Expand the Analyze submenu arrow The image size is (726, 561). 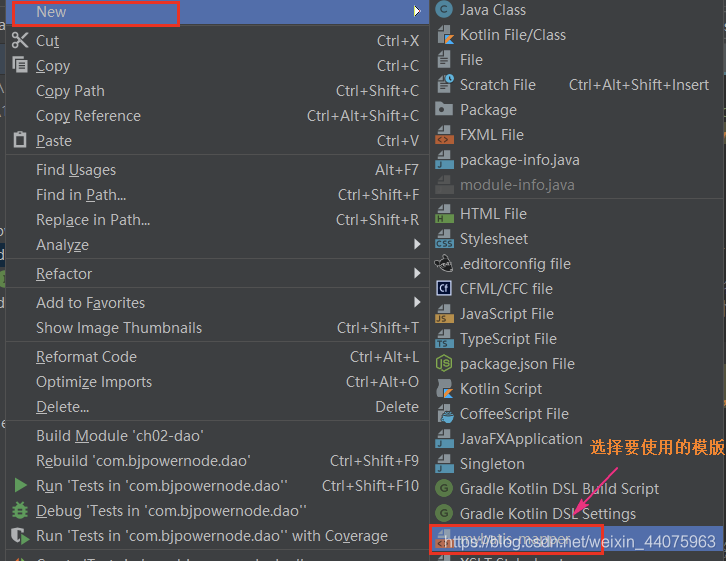click(x=417, y=244)
